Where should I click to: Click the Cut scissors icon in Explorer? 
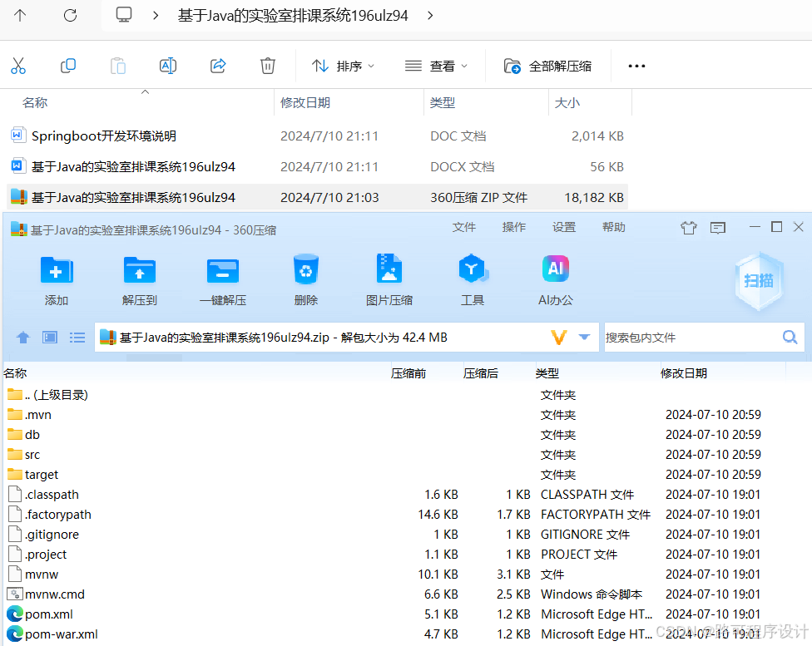(x=18, y=66)
